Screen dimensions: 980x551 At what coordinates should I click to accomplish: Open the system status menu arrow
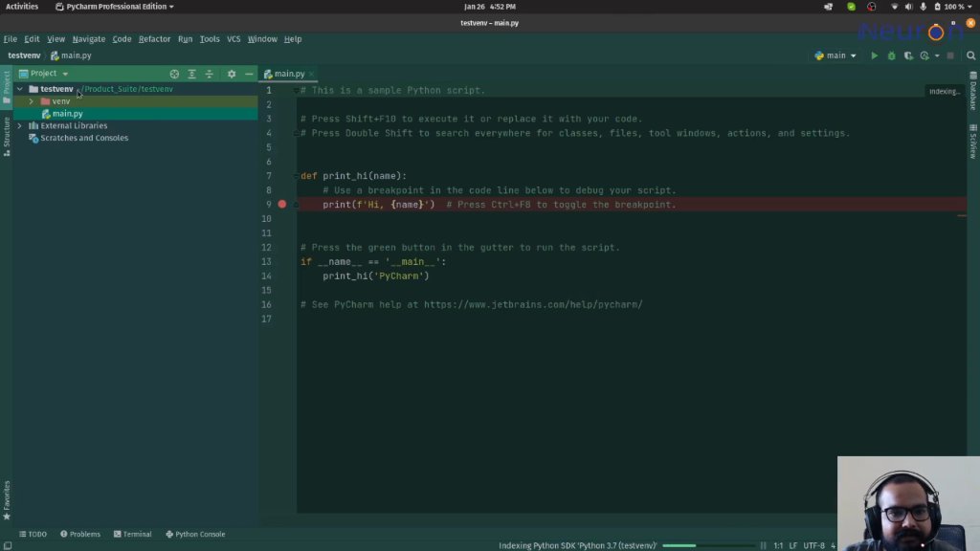point(970,7)
